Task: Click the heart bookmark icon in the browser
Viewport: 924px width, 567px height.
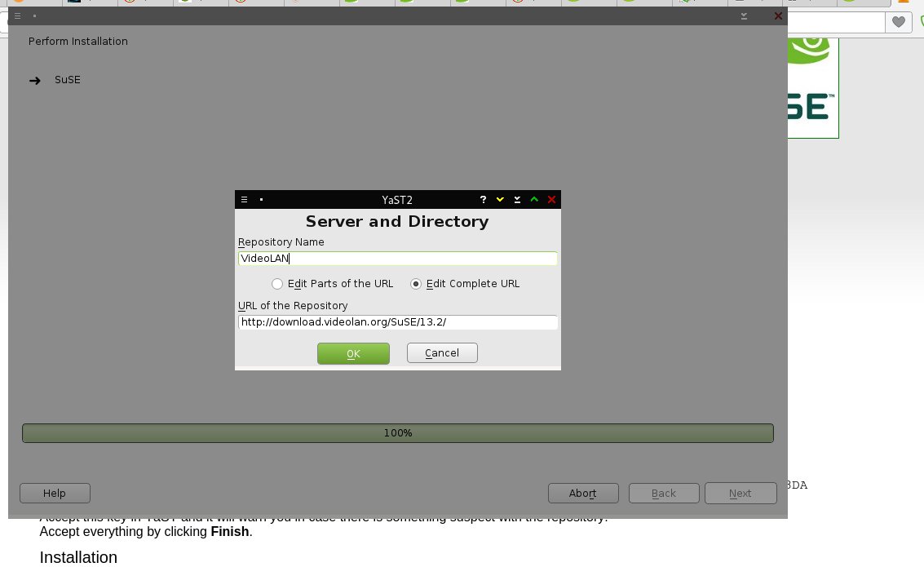Action: [x=898, y=22]
